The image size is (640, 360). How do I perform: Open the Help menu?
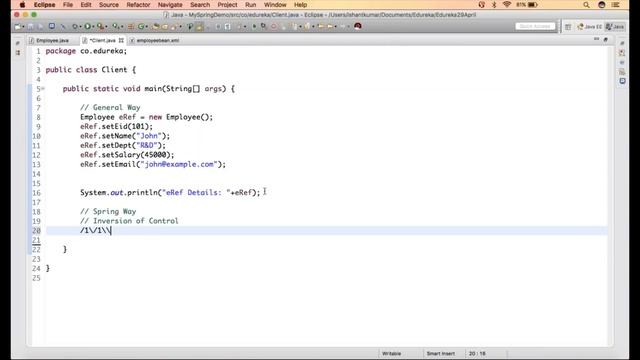click(300, 5)
